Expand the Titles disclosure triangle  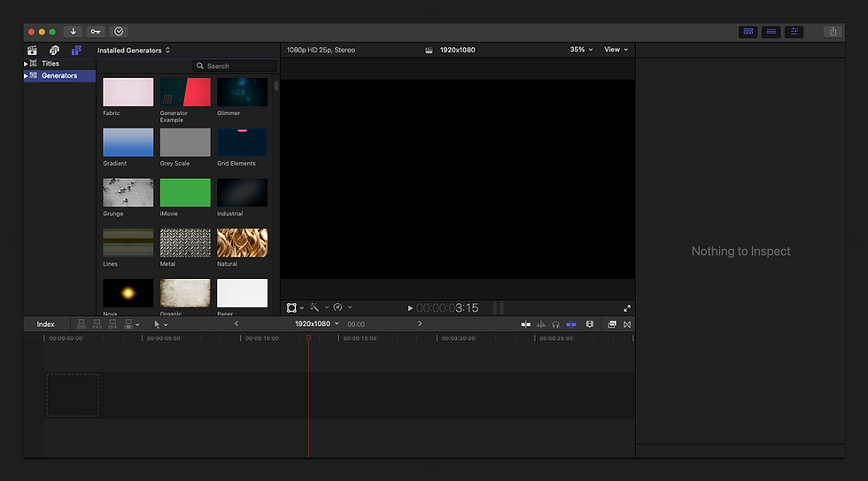(x=26, y=64)
